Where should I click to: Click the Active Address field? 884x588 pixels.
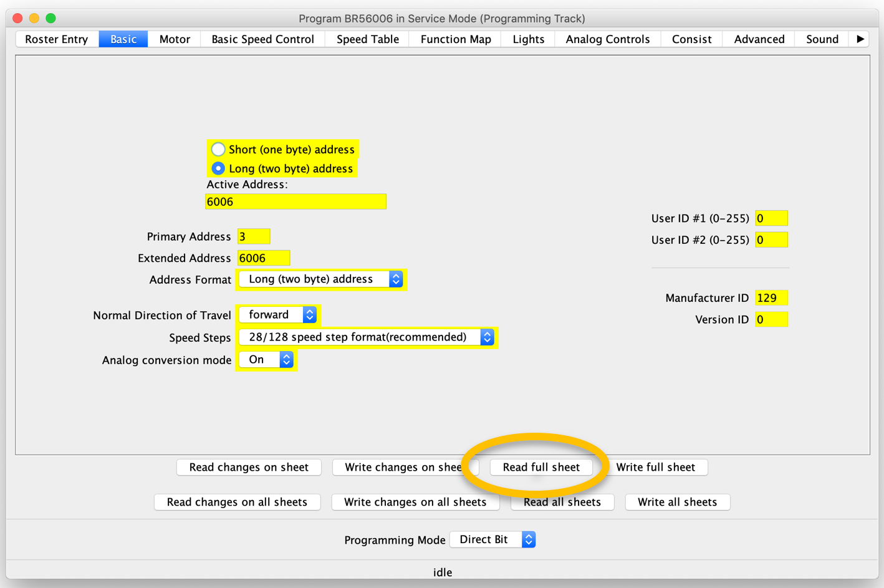point(295,201)
